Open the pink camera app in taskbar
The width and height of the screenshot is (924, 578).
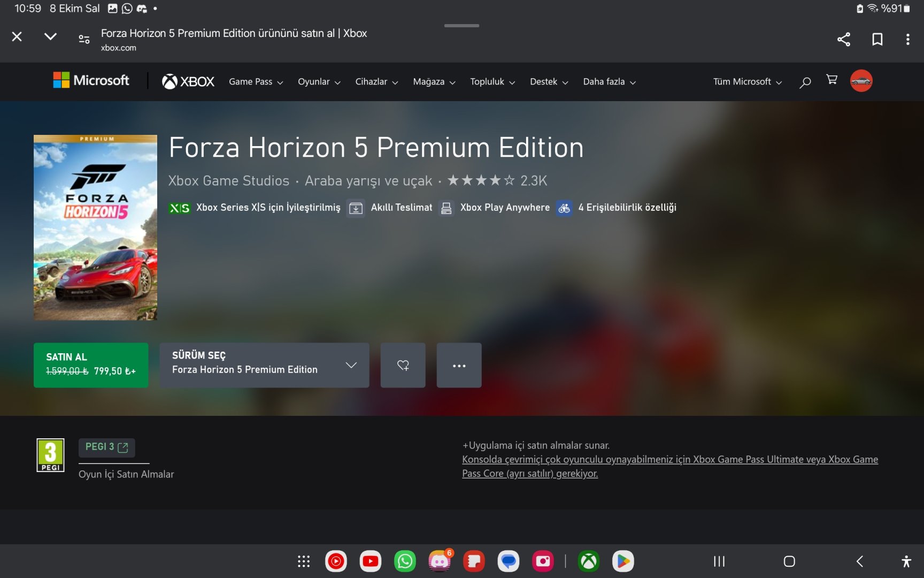click(x=543, y=561)
